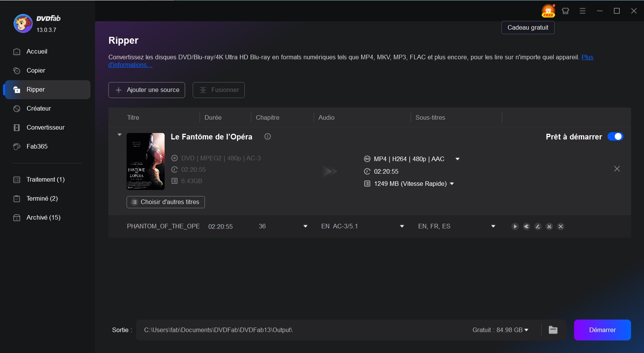Click the Titre column header
Viewport: 644px width, 353px height.
pyautogui.click(x=133, y=117)
